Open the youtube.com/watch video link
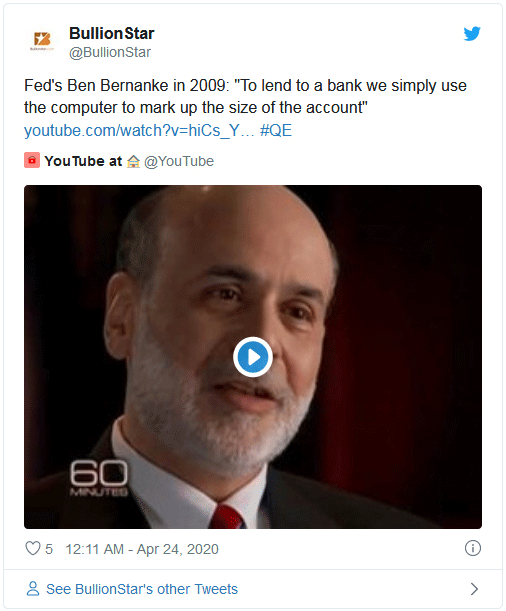 click(x=139, y=131)
